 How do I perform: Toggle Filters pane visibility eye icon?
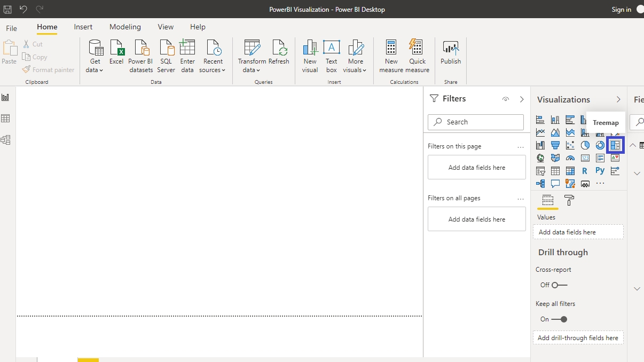click(x=506, y=99)
